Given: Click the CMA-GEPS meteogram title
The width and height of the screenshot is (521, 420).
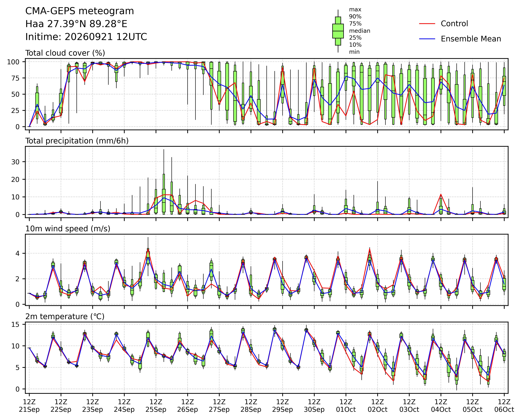Looking at the screenshot, I should (80, 11).
